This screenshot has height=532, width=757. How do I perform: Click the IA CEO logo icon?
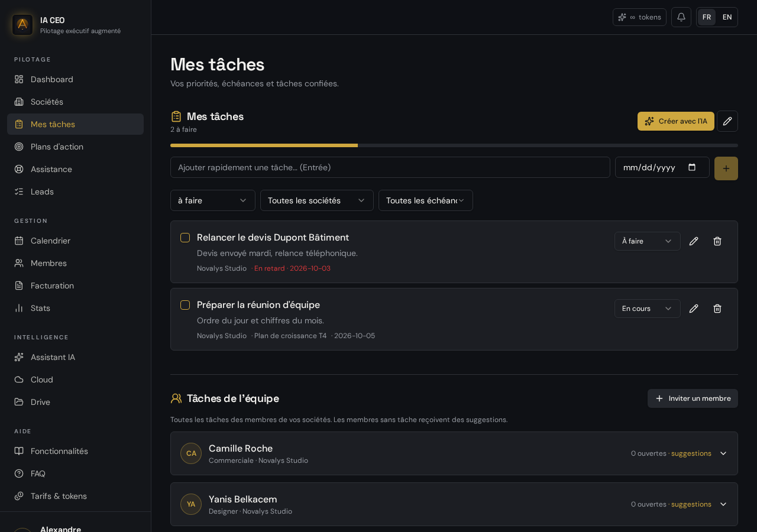point(22,25)
